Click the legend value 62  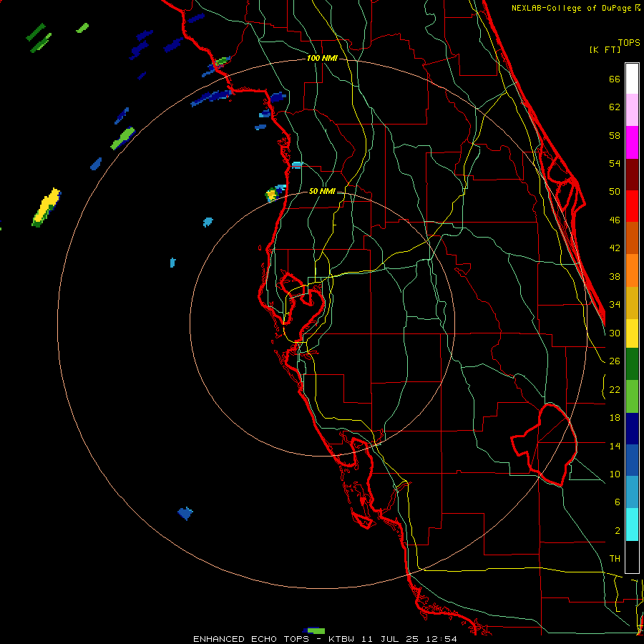click(x=615, y=107)
